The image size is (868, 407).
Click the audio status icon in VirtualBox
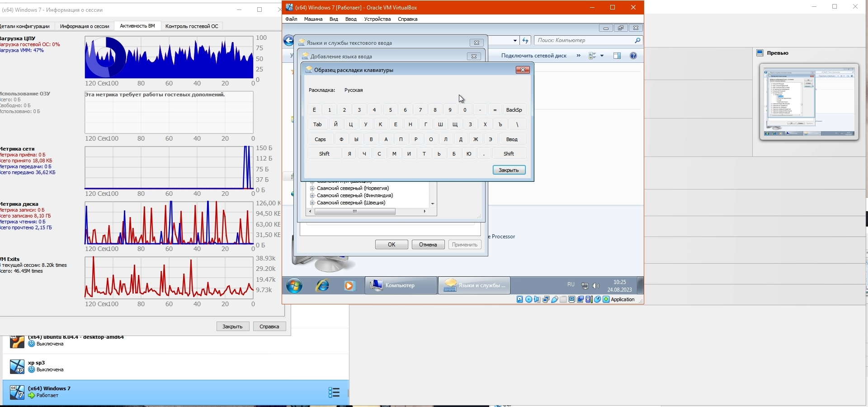537,299
